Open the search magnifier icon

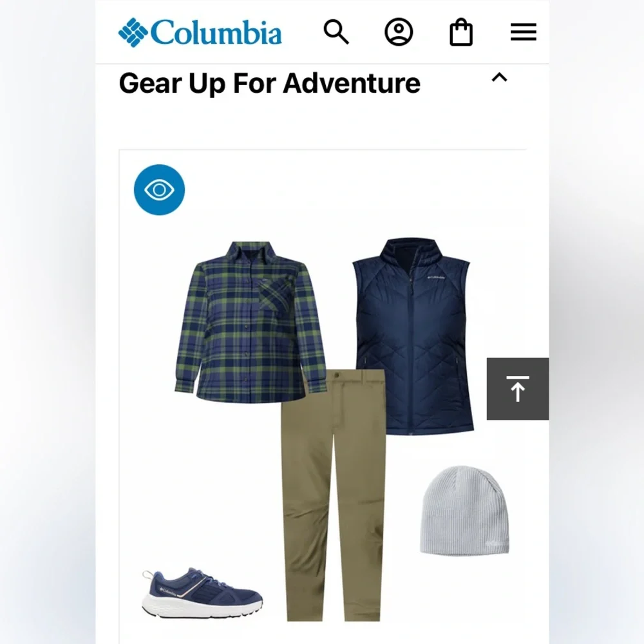(336, 32)
